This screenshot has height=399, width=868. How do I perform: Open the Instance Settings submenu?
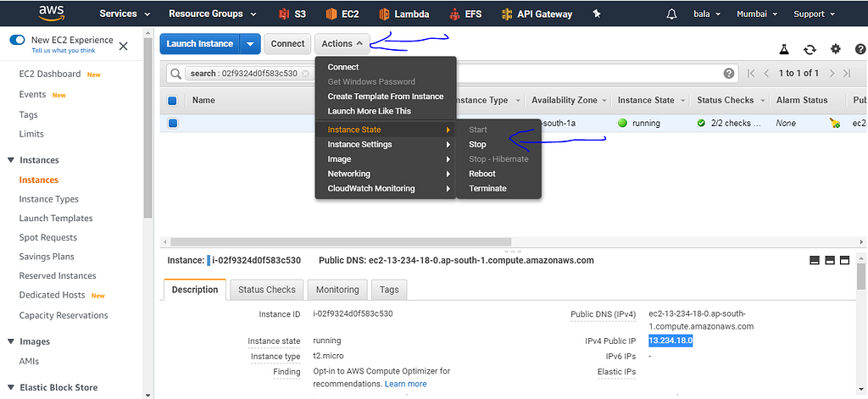click(386, 145)
